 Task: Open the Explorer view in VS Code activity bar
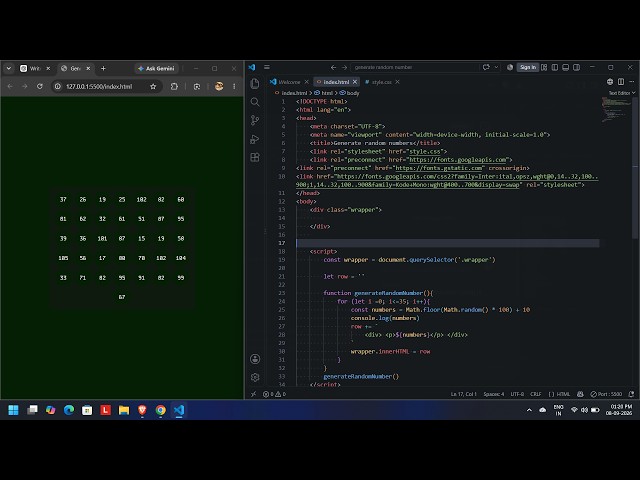point(255,84)
